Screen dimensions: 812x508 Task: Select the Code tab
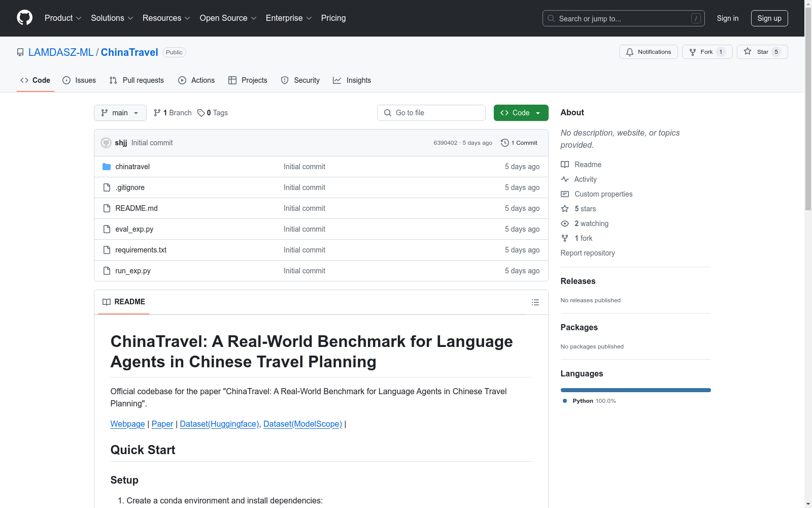click(35, 80)
